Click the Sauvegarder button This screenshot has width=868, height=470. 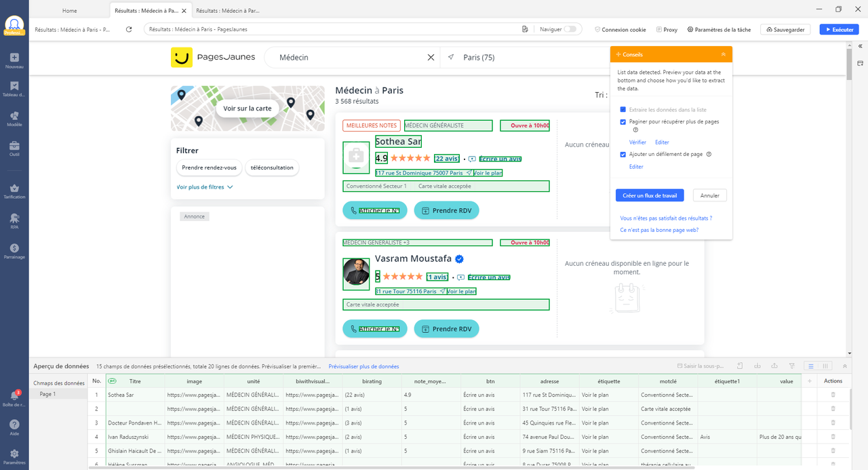pyautogui.click(x=785, y=29)
